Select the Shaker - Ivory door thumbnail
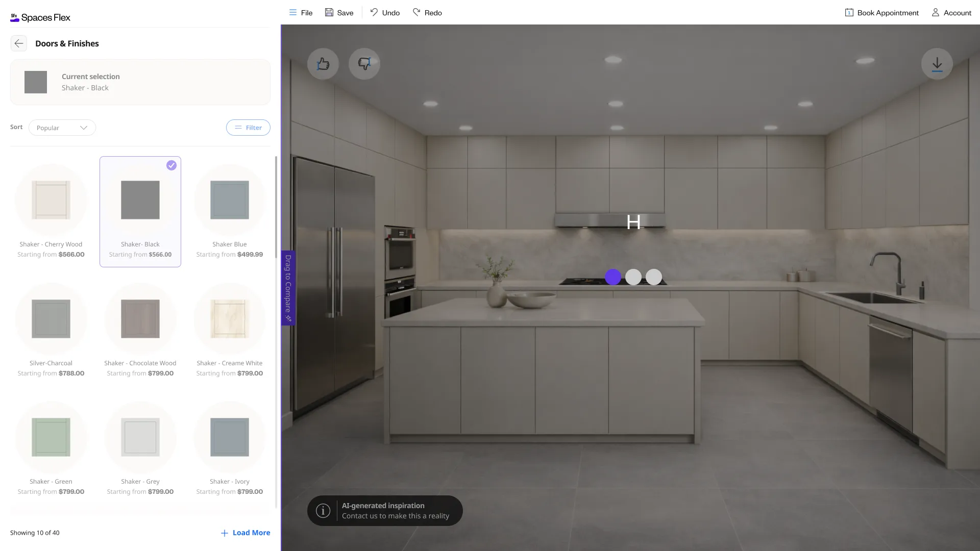 click(230, 437)
